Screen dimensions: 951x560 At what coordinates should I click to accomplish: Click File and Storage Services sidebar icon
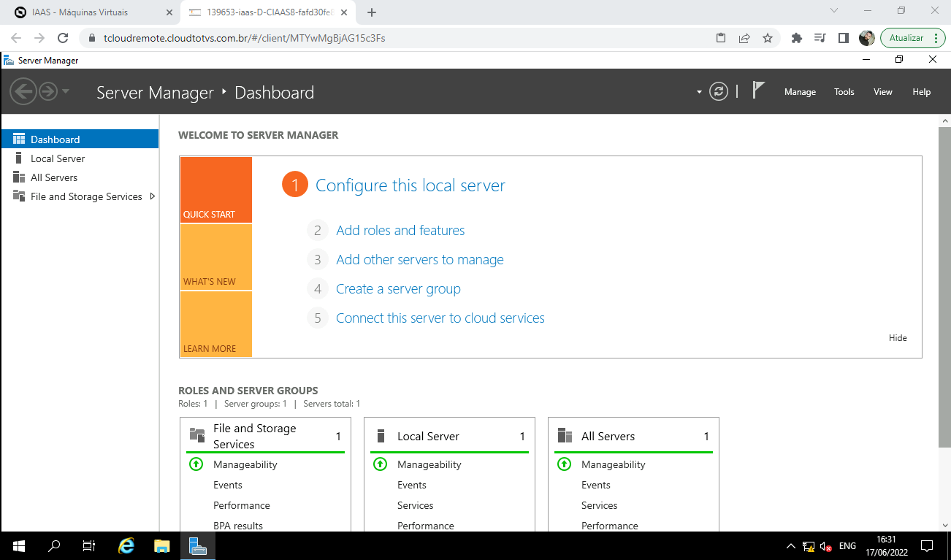(19, 196)
